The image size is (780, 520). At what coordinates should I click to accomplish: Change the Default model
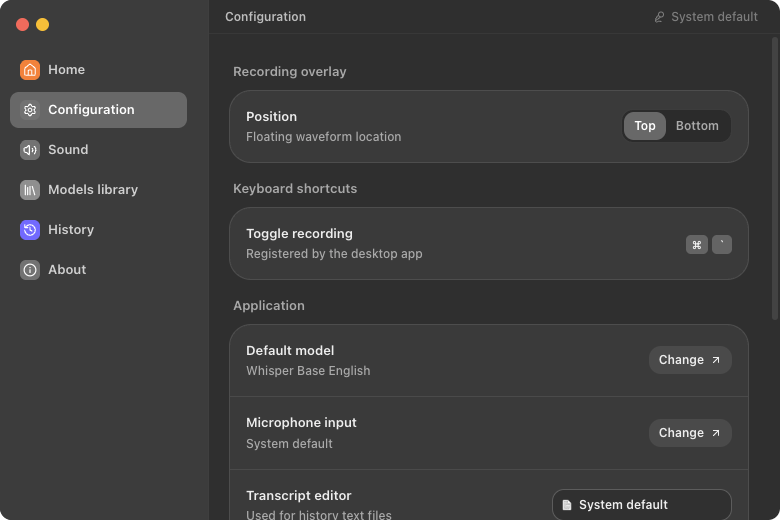pos(690,360)
